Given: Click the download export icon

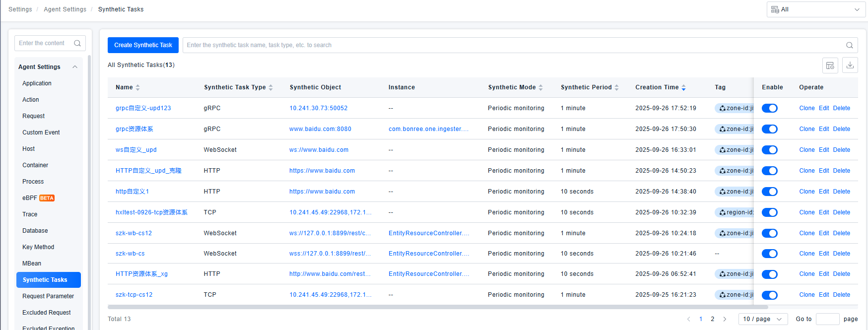Looking at the screenshot, I should pyautogui.click(x=850, y=66).
